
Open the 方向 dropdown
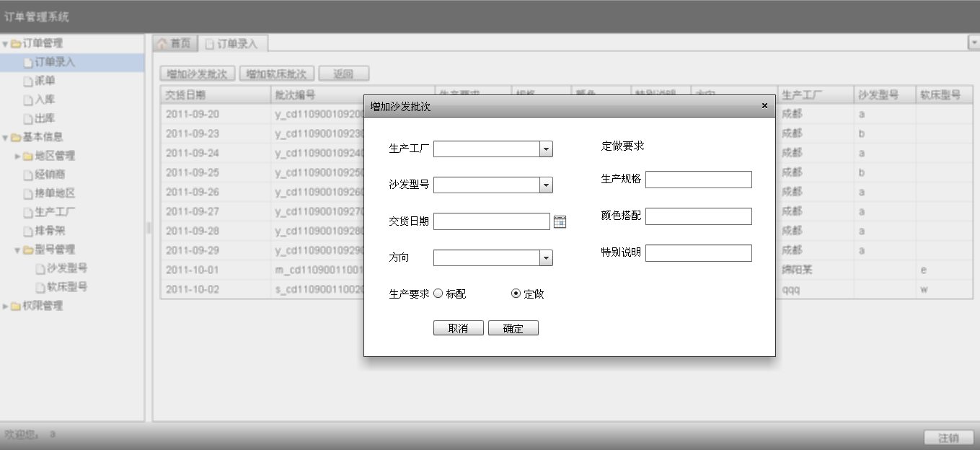pyautogui.click(x=546, y=258)
